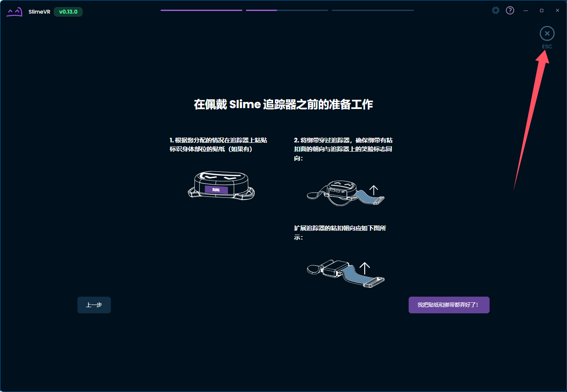This screenshot has width=567, height=392.
Task: Click the v0.13.0 version badge
Action: click(68, 12)
